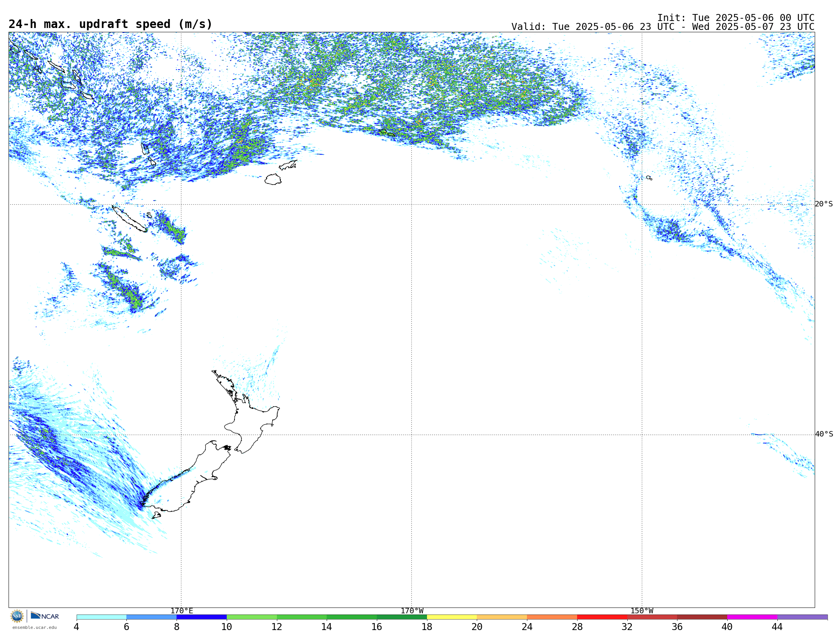Click the dark green 16-18 colorbar segment

[x=402, y=617]
